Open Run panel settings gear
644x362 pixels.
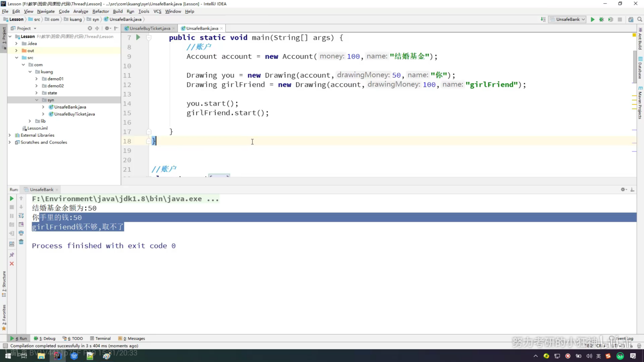pyautogui.click(x=624, y=189)
